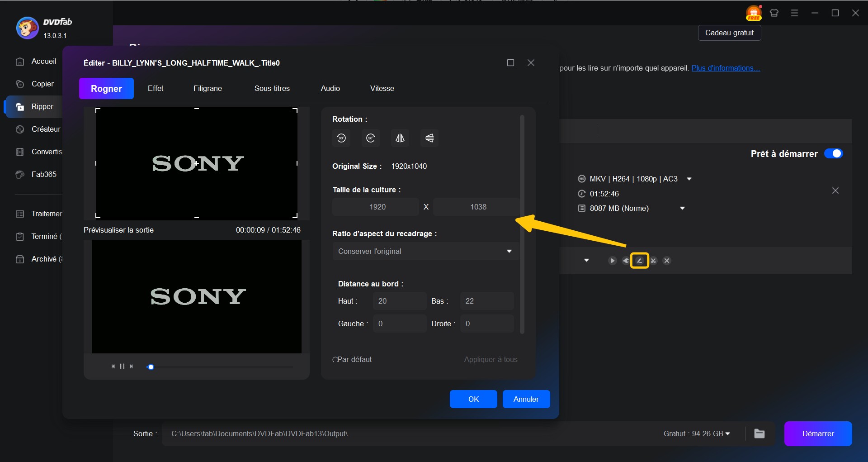Click the crop height field 1038
Image resolution: width=868 pixels, height=462 pixels.
(x=476, y=207)
